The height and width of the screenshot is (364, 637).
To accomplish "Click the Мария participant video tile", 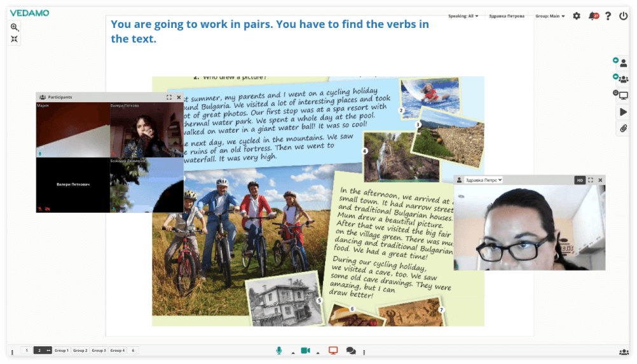I will [72, 130].
